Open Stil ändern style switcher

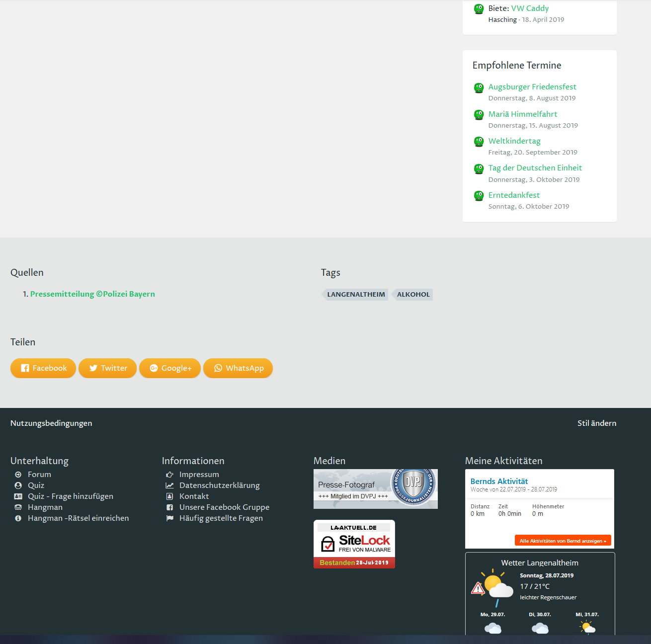596,423
